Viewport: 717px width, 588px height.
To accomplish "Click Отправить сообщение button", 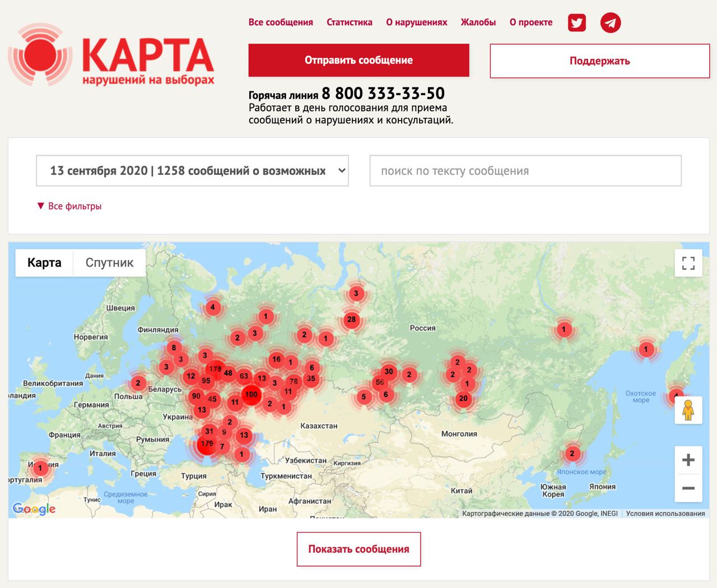I will tap(358, 60).
